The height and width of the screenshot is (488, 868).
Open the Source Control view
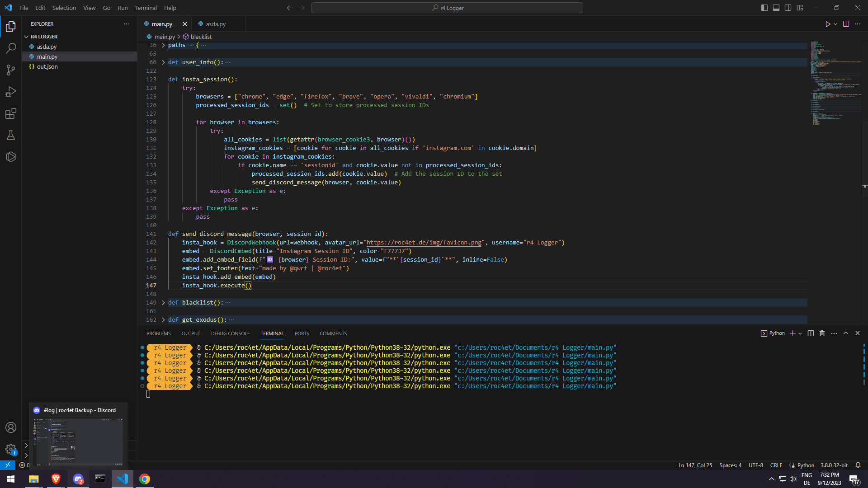tap(11, 70)
